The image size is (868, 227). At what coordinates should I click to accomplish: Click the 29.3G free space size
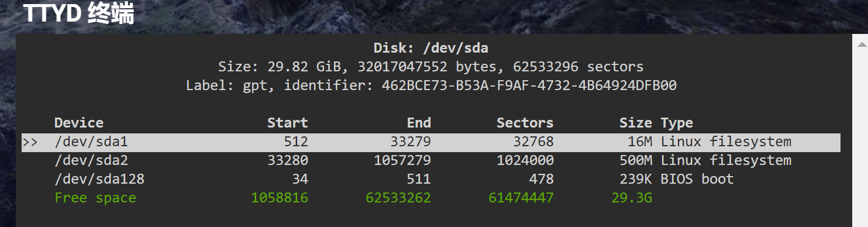632,198
